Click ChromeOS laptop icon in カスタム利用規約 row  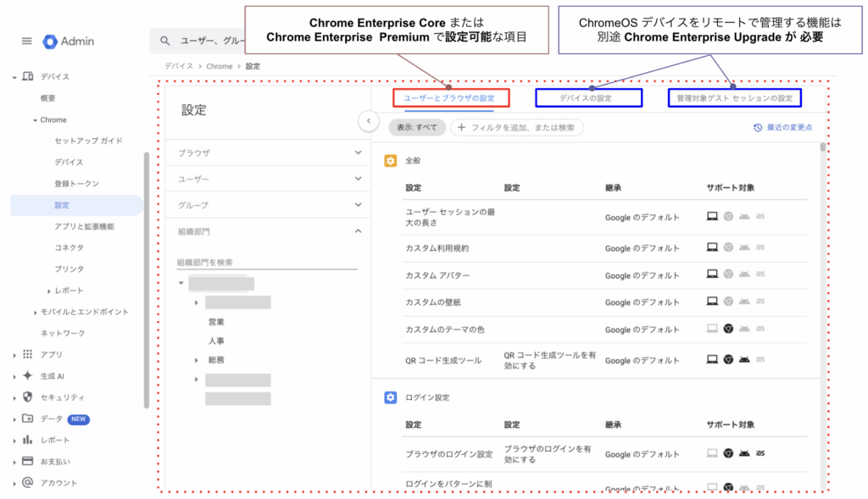[x=712, y=247]
